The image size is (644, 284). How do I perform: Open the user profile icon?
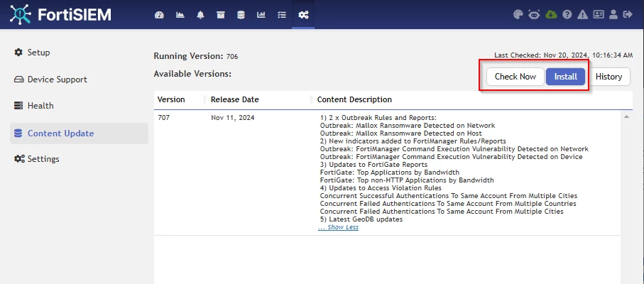pyautogui.click(x=613, y=15)
